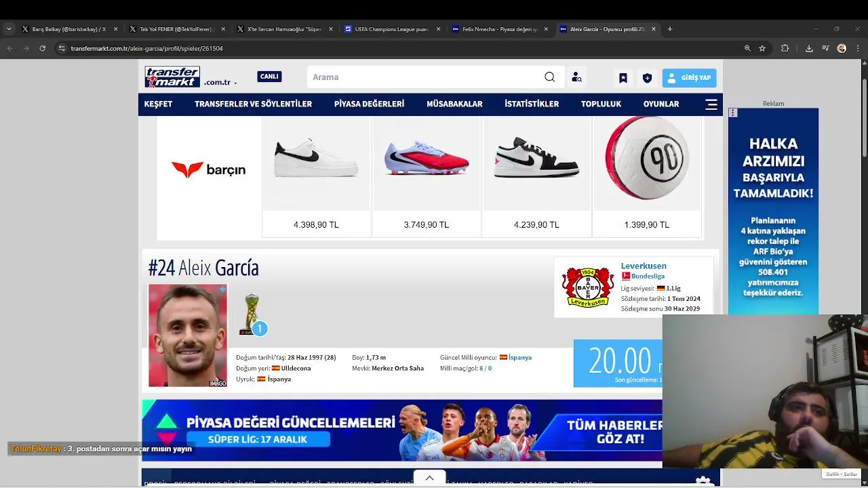Open the media control icon

[825, 48]
